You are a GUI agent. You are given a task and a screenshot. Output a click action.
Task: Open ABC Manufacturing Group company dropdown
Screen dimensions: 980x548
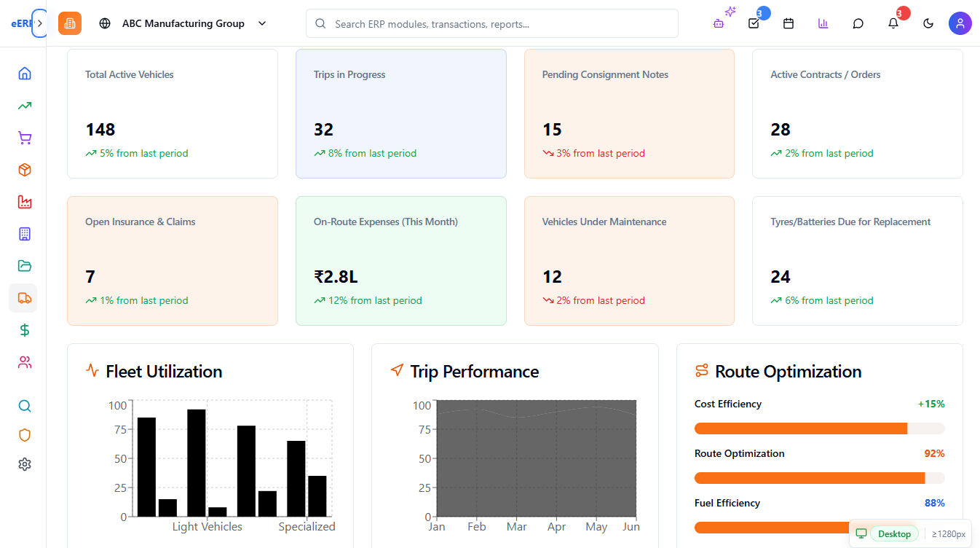pyautogui.click(x=183, y=23)
